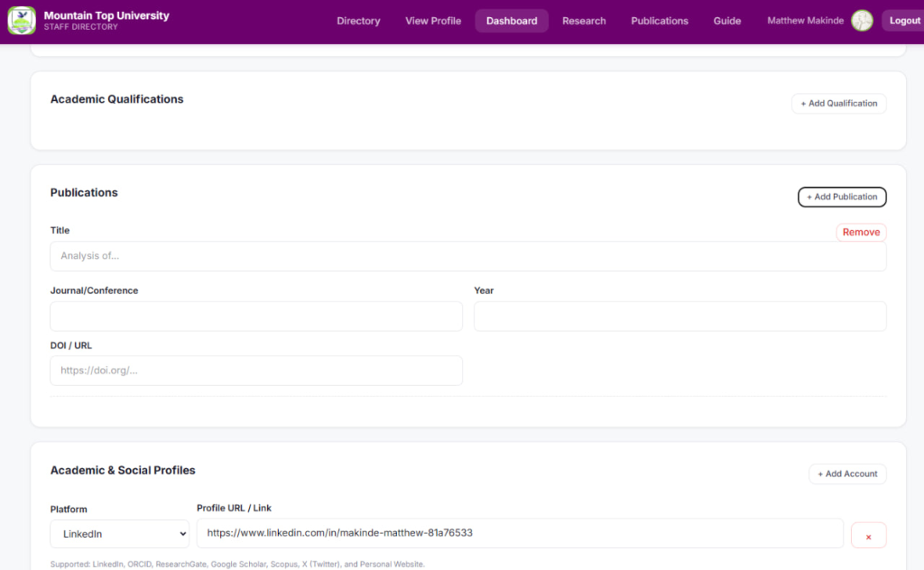924x570 pixels.
Task: Focus the Year input field
Action: pyautogui.click(x=680, y=317)
